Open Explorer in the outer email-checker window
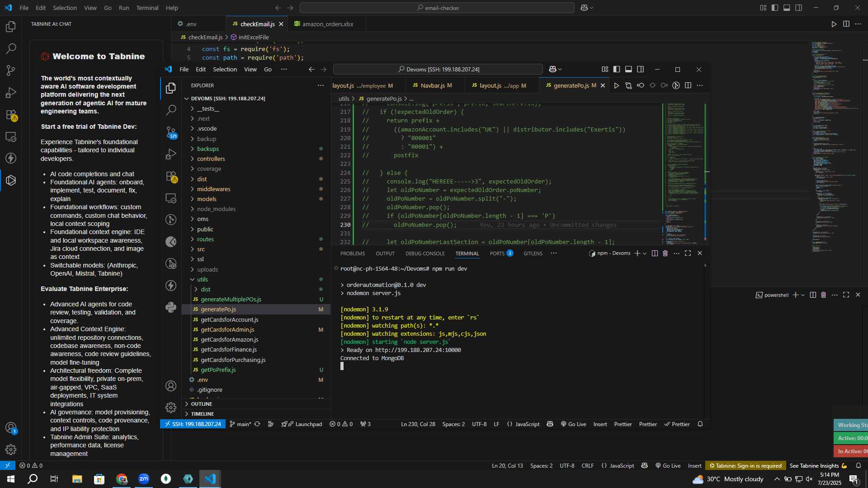 coord(11,27)
